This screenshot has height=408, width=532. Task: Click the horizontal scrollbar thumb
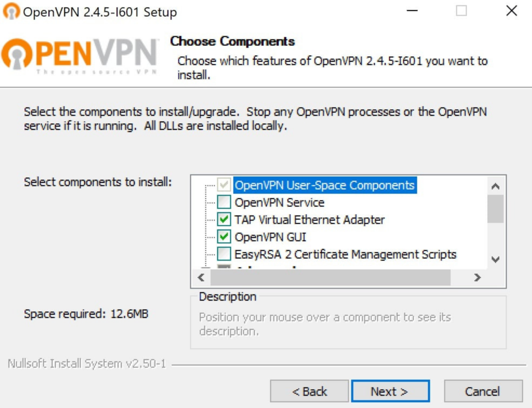[330, 278]
